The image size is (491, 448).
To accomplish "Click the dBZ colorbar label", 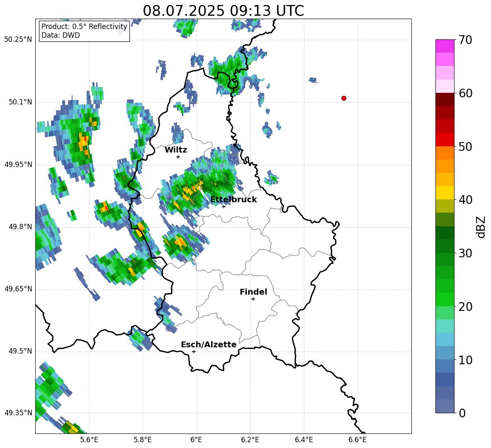I will click(480, 227).
